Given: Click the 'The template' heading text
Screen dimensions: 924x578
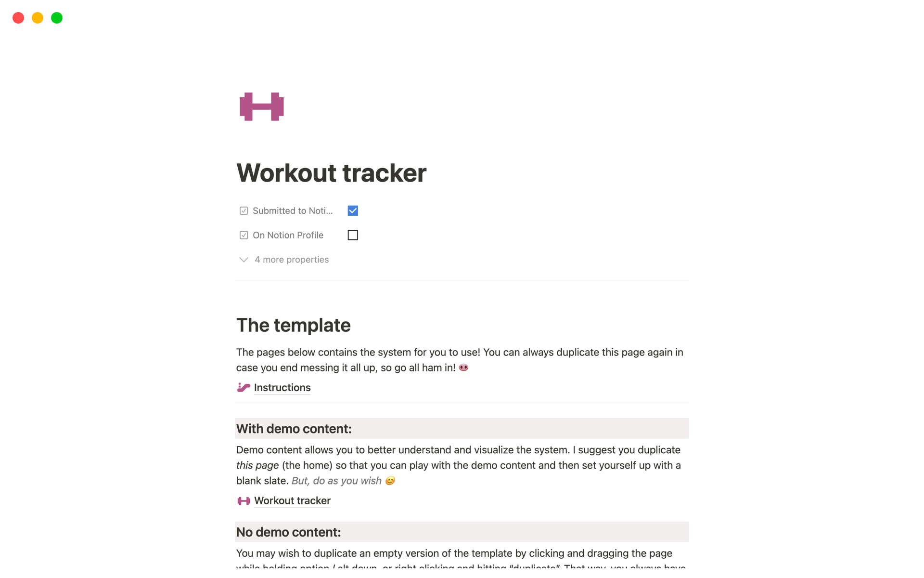Looking at the screenshot, I should [294, 326].
